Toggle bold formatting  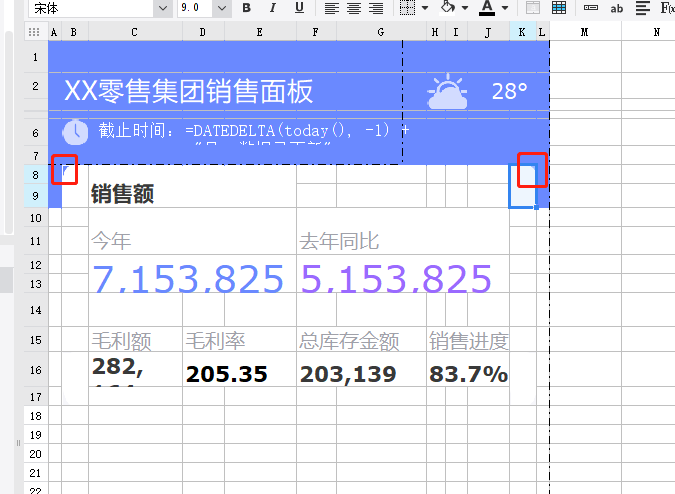pyautogui.click(x=247, y=8)
